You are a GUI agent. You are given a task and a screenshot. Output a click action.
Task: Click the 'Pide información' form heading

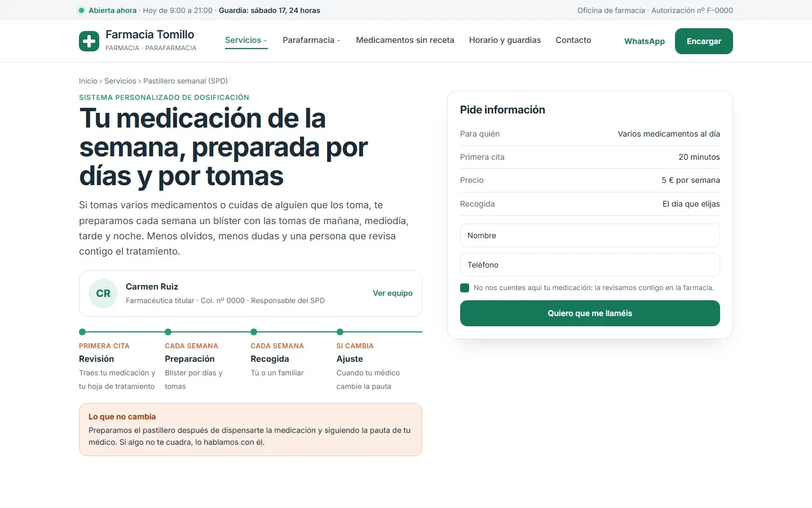click(x=502, y=110)
